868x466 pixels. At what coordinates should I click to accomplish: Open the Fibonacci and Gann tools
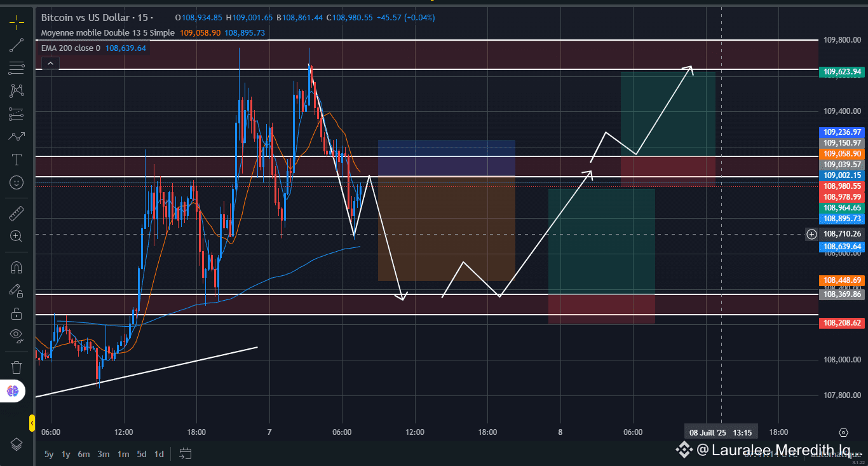[17, 68]
